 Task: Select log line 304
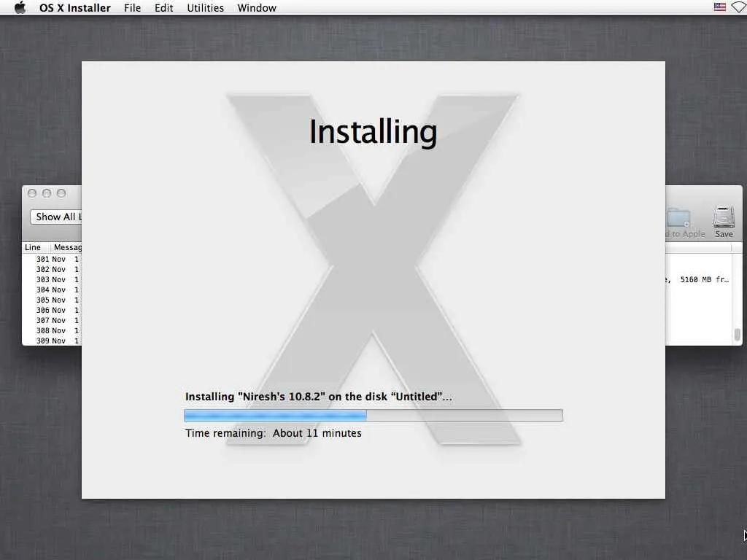[x=52, y=290]
